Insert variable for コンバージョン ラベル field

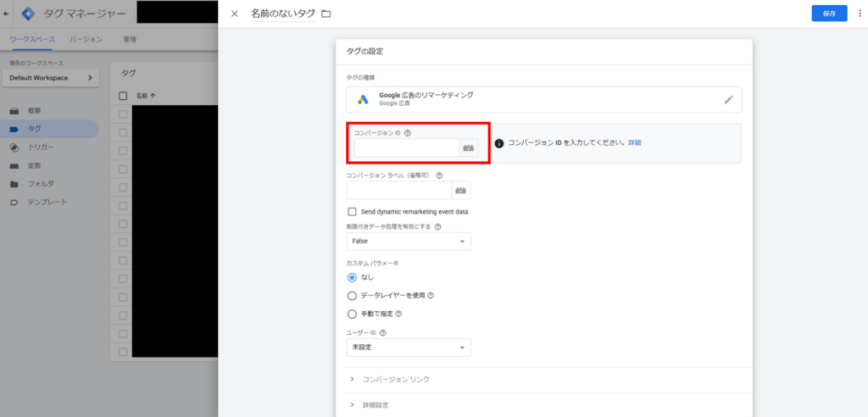(461, 190)
